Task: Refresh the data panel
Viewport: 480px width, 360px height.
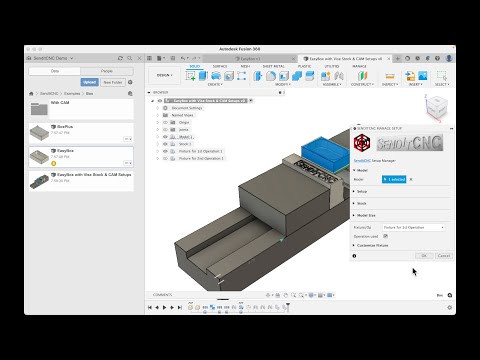Action: tap(120, 58)
